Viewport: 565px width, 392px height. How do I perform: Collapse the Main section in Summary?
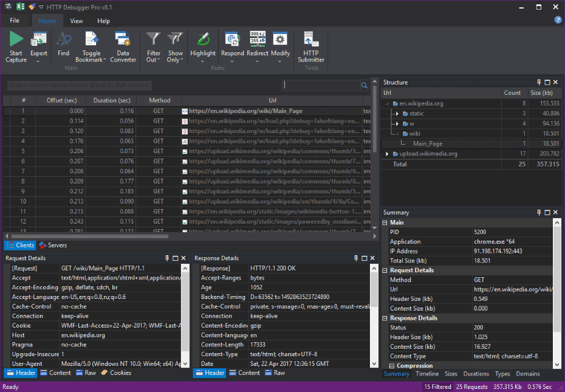385,223
